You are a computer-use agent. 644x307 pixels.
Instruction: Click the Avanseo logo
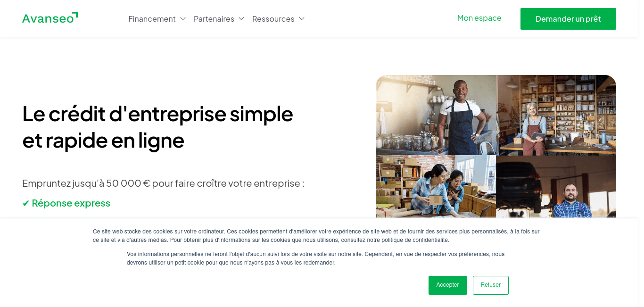tap(50, 18)
